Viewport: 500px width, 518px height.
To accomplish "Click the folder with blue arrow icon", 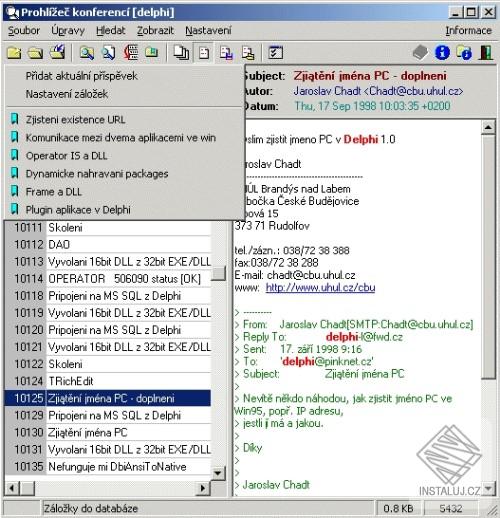I will click(57, 52).
